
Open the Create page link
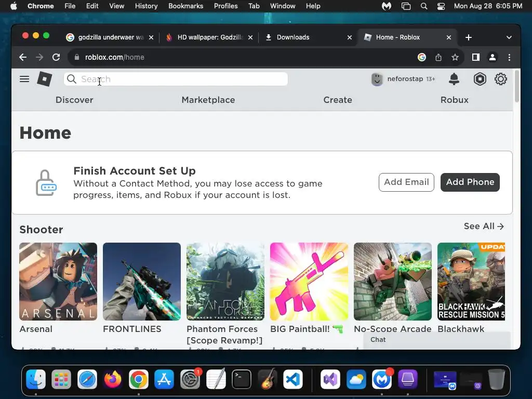tap(338, 100)
